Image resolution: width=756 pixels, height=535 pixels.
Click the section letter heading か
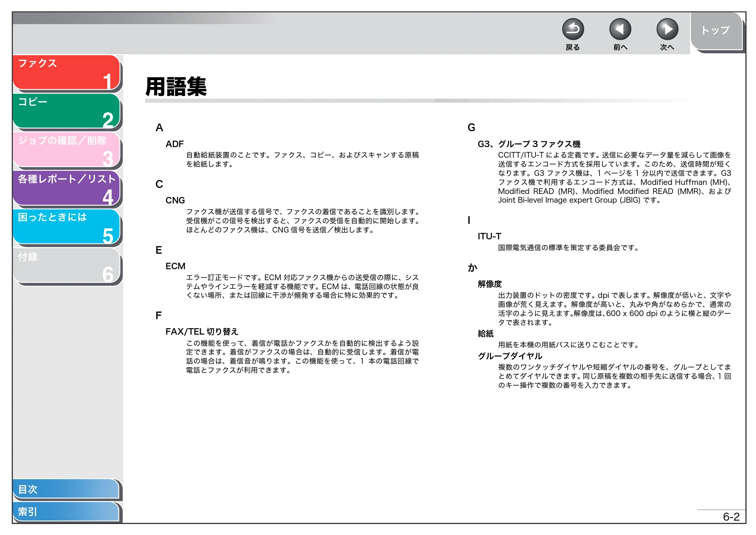coord(472,268)
